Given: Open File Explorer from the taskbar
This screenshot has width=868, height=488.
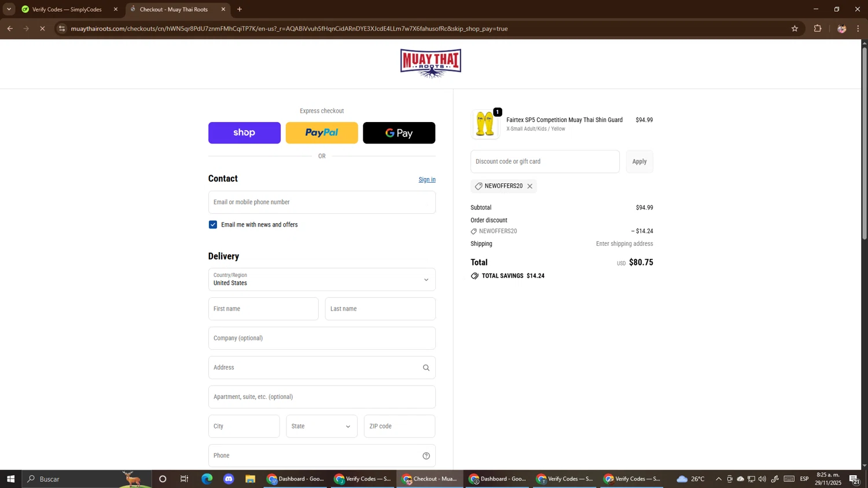Looking at the screenshot, I should (250, 479).
